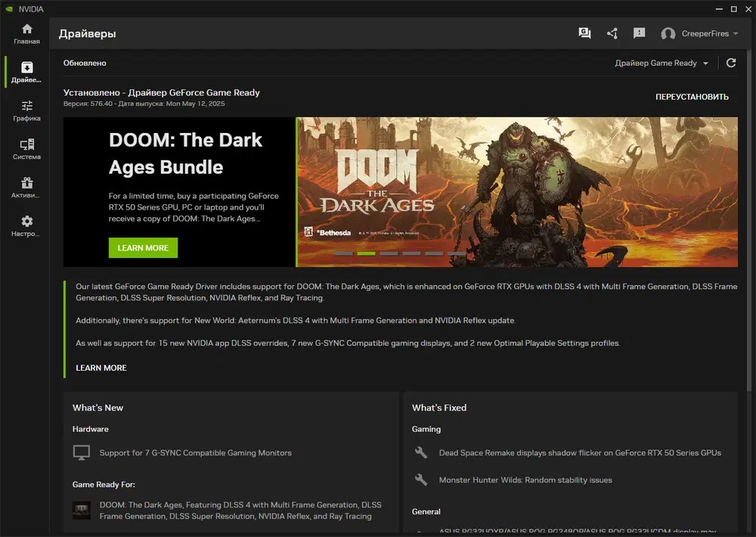Click the refresh drivers icon
This screenshot has width=756, height=537.
coord(731,63)
